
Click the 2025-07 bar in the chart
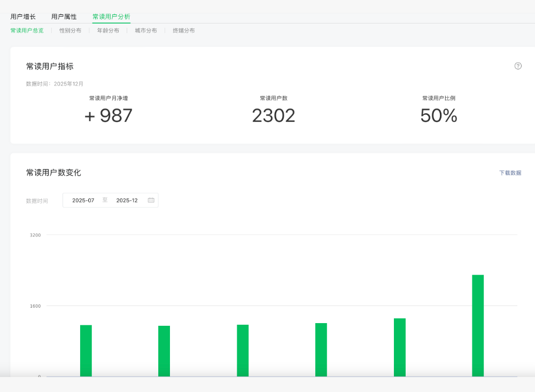click(x=86, y=350)
